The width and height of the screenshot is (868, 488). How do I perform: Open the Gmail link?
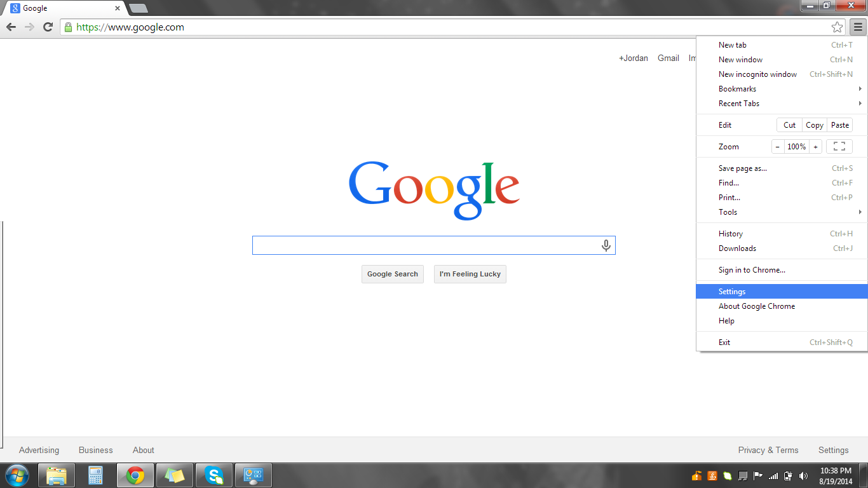point(668,58)
